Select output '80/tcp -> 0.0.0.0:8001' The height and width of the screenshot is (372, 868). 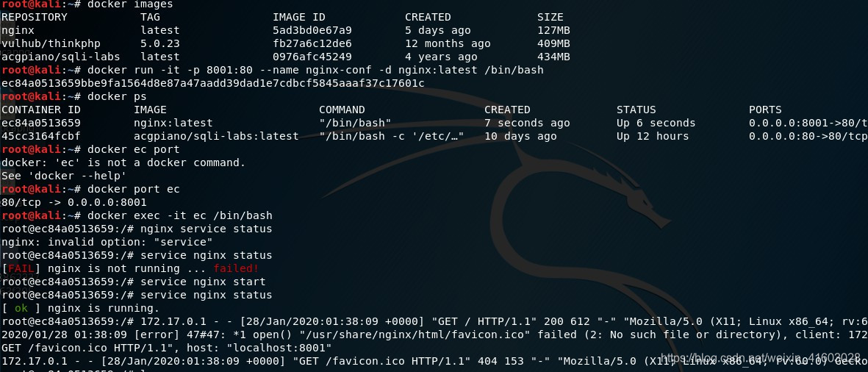point(74,203)
